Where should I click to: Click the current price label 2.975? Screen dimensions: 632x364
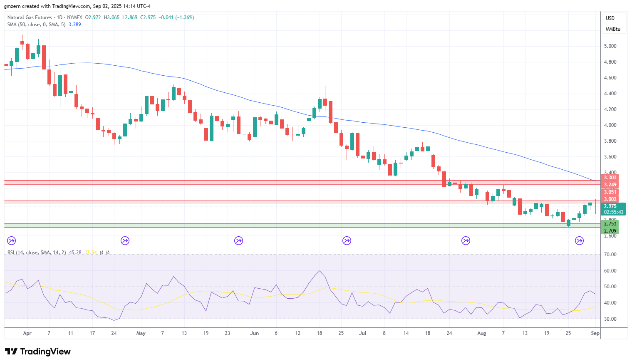[x=610, y=206]
